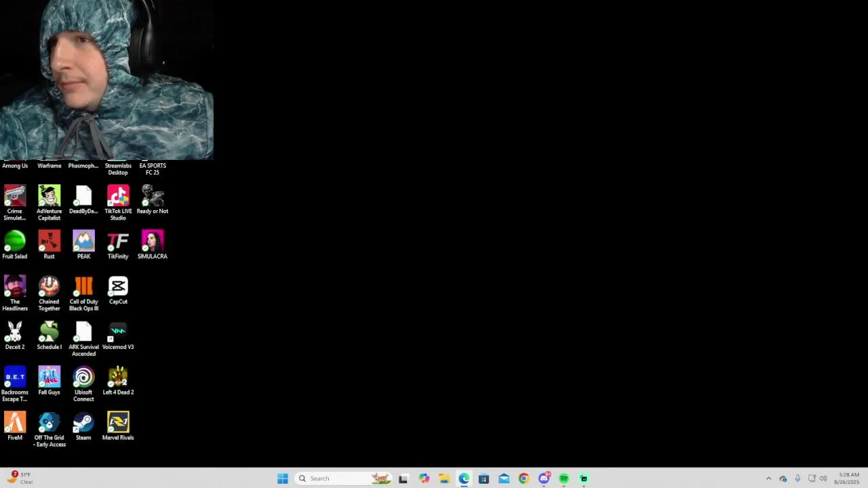
Task: Open Microsoft Store from the taskbar
Action: click(x=484, y=479)
